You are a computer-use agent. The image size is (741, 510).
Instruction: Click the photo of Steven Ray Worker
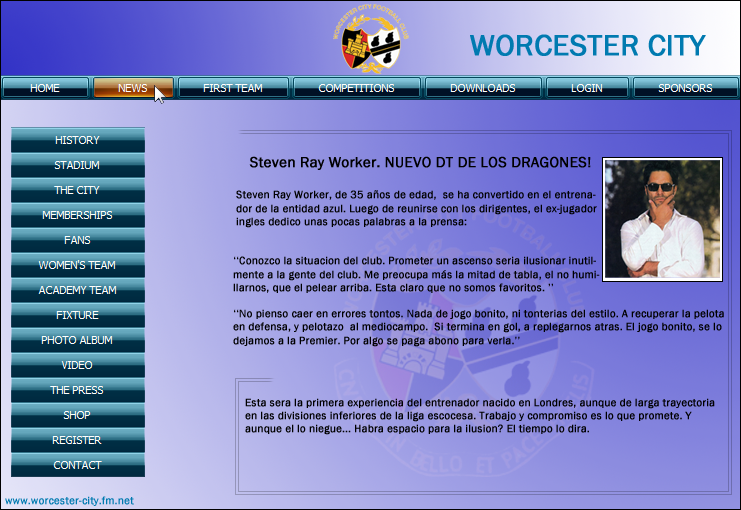663,219
